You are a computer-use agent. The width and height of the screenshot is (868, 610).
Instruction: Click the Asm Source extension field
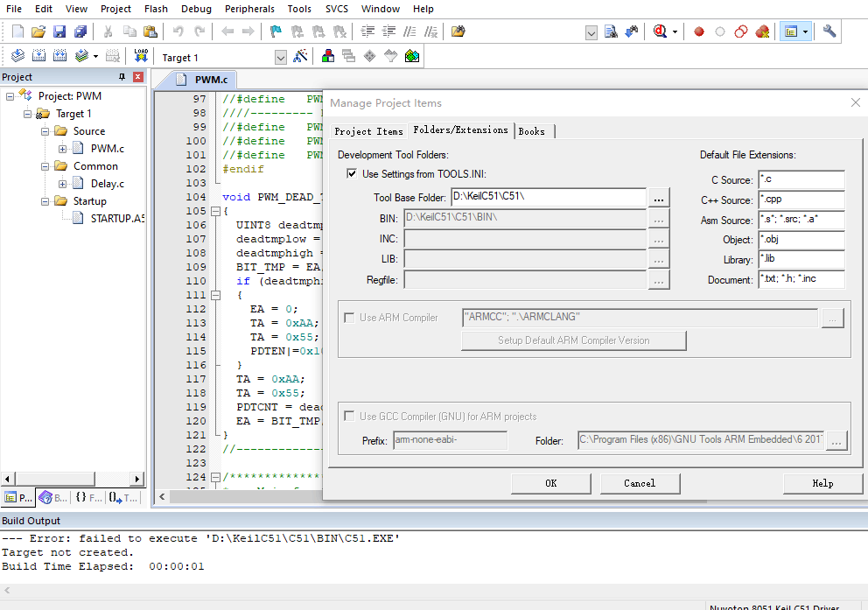tap(801, 220)
